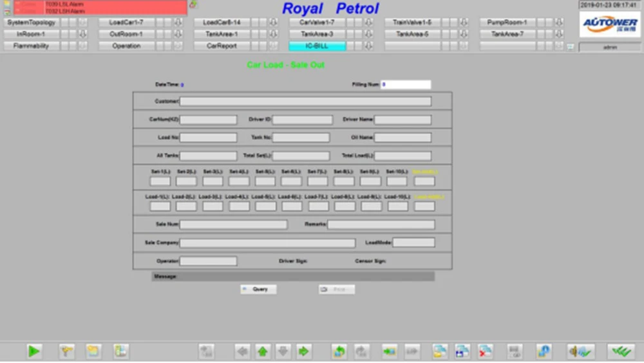Open the down arrow next to TankArea-3
The height and width of the screenshot is (363, 644).
point(368,34)
